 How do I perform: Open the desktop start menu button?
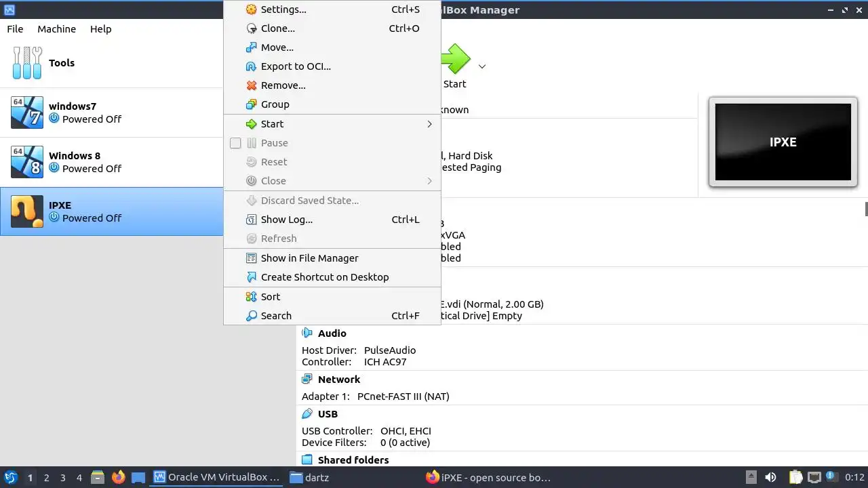pyautogui.click(x=10, y=478)
